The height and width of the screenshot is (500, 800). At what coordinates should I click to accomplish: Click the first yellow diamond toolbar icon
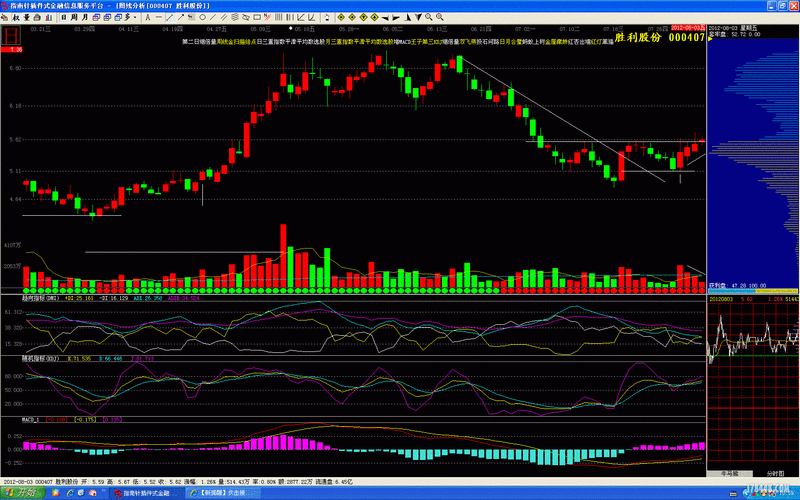coord(341,17)
